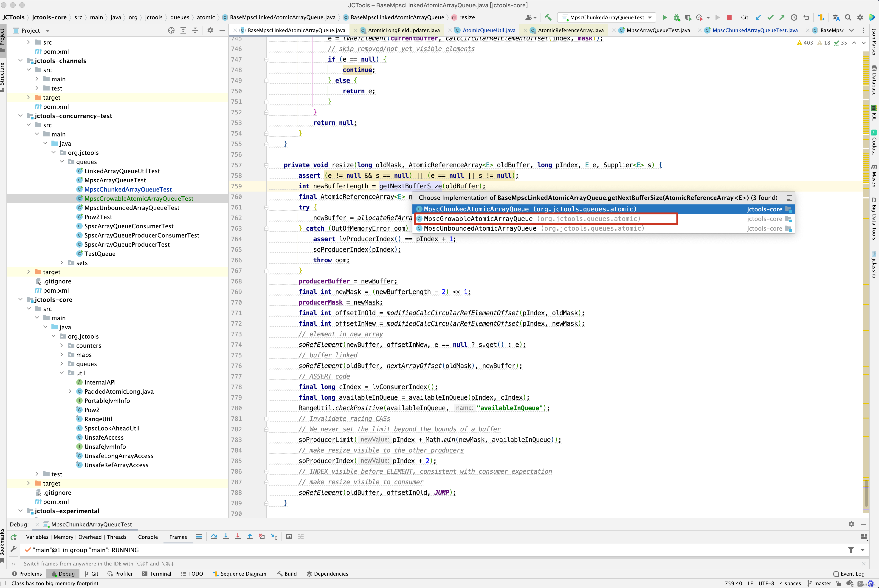
Task: Click Expand All in Project panel
Action: pos(183,30)
